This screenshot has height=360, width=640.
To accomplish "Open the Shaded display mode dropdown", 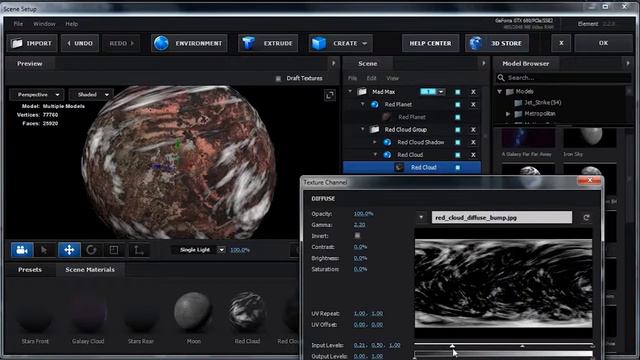I will click(x=91, y=95).
